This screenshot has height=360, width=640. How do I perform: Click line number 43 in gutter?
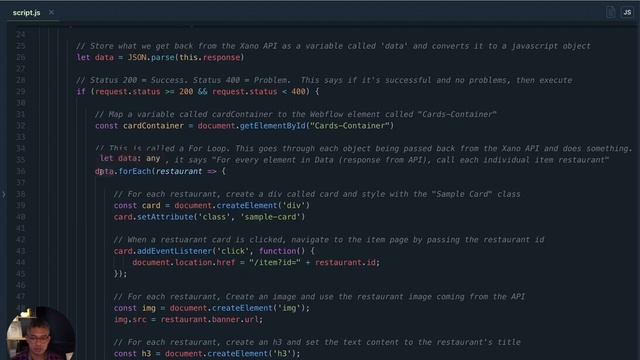21,251
